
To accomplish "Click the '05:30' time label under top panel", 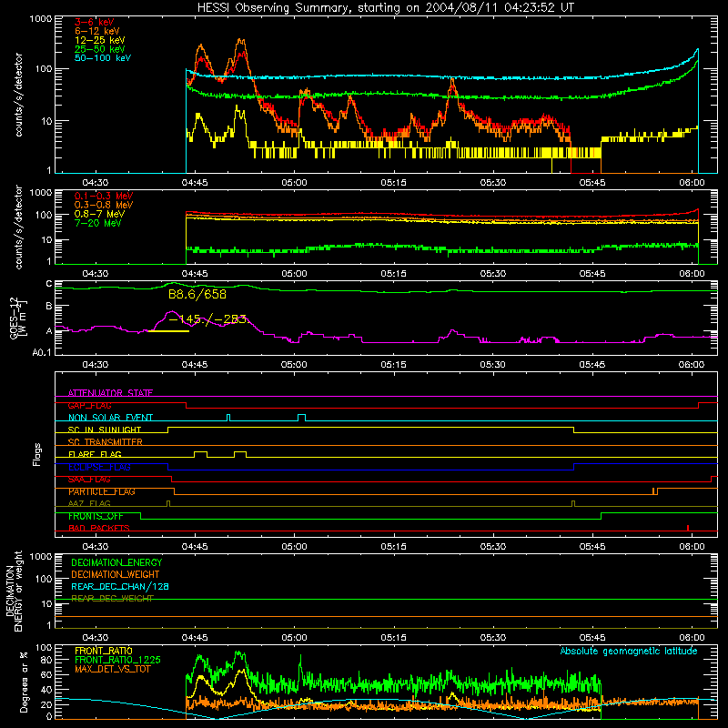I will click(492, 183).
